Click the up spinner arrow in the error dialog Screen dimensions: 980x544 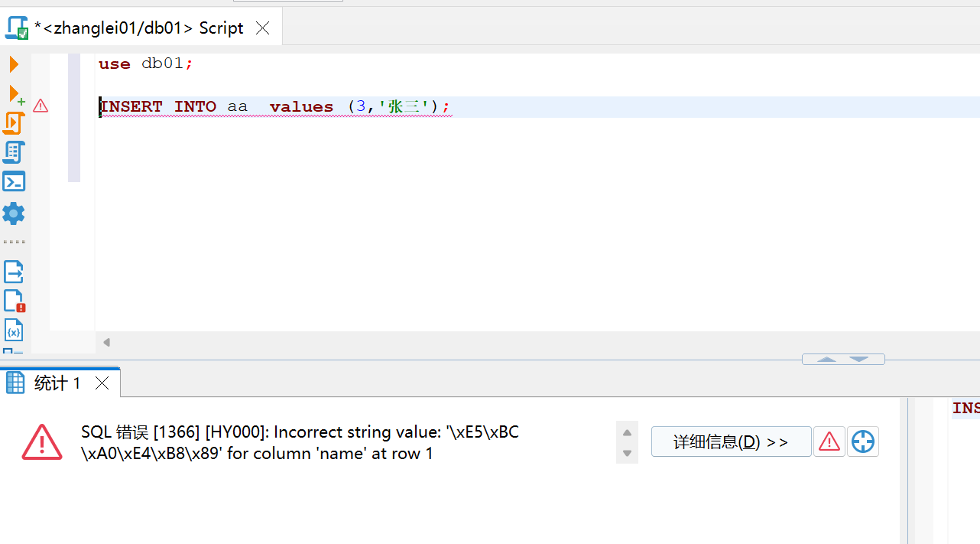pos(626,432)
